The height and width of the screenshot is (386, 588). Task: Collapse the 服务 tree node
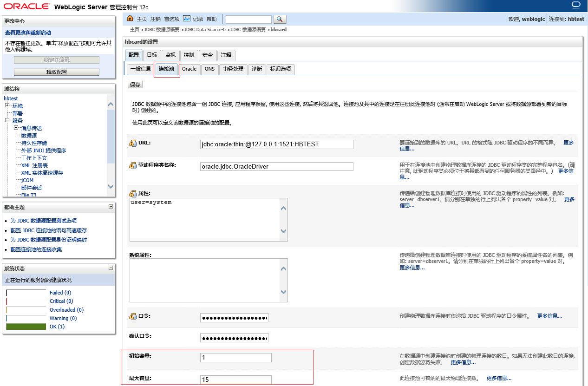click(7, 121)
